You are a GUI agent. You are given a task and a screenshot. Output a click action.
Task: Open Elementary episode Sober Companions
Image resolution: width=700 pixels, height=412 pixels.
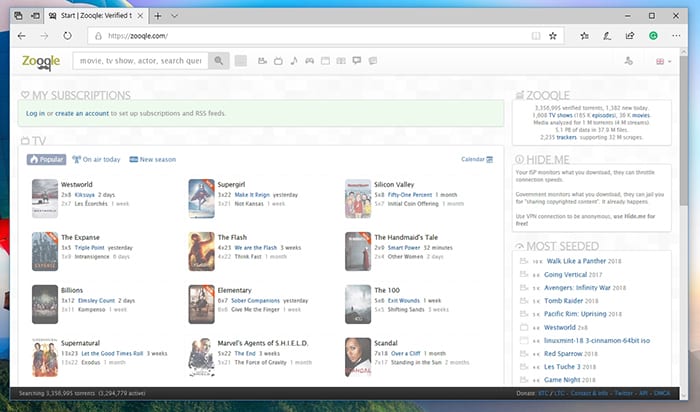[255, 300]
